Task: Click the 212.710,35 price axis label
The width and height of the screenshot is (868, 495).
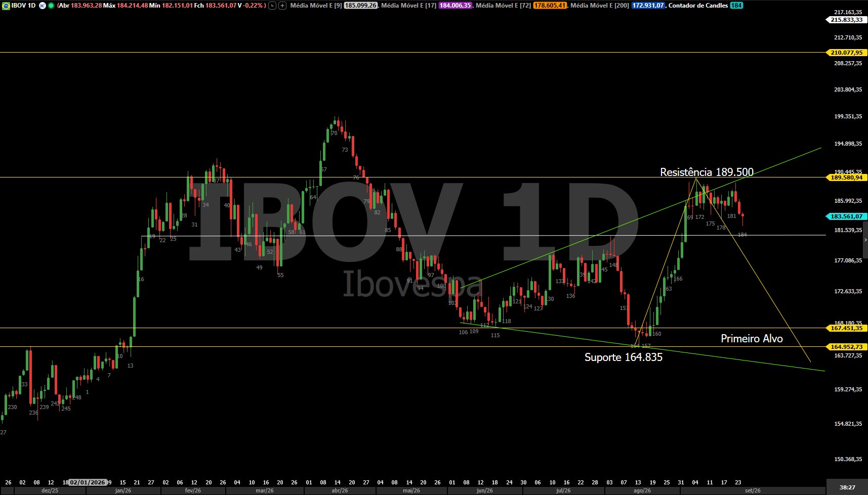Action: [848, 37]
